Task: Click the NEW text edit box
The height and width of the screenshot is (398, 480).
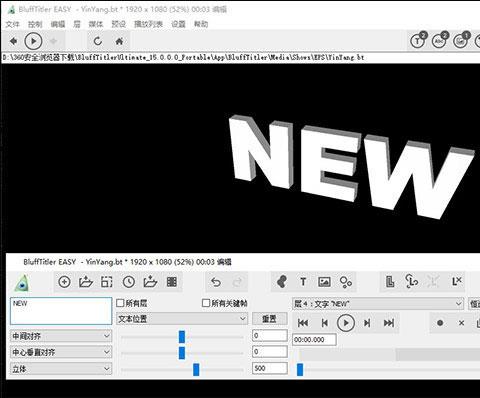Action: [x=61, y=311]
